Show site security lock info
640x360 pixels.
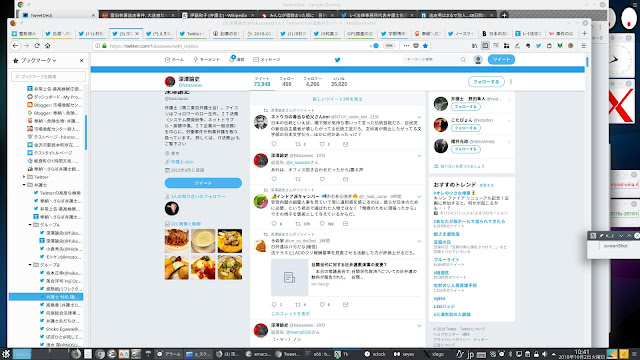104,46
